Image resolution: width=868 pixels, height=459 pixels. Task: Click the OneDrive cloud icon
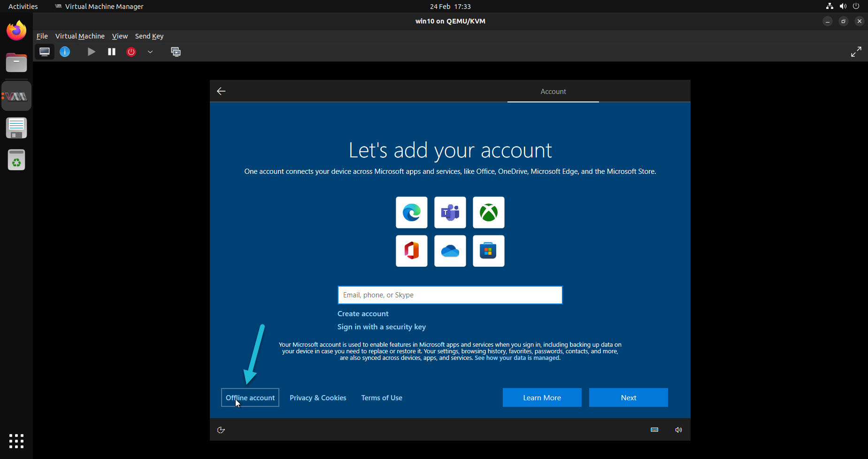(x=450, y=251)
